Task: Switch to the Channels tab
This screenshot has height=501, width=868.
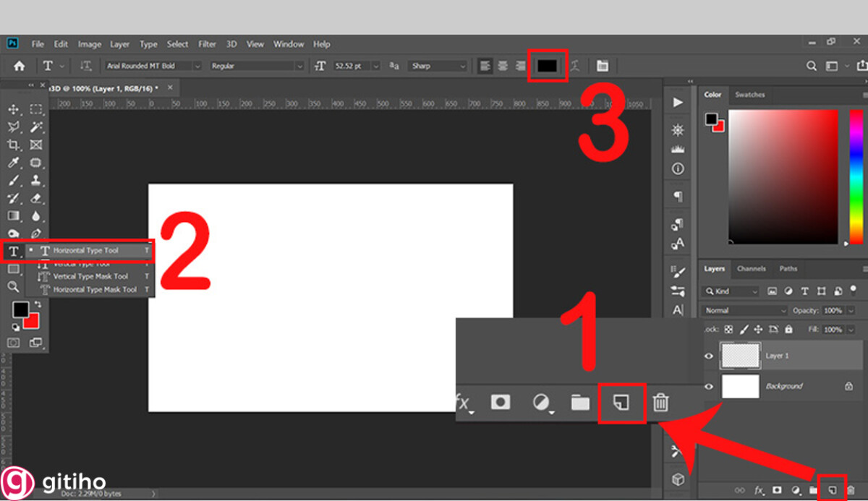Action: point(752,269)
